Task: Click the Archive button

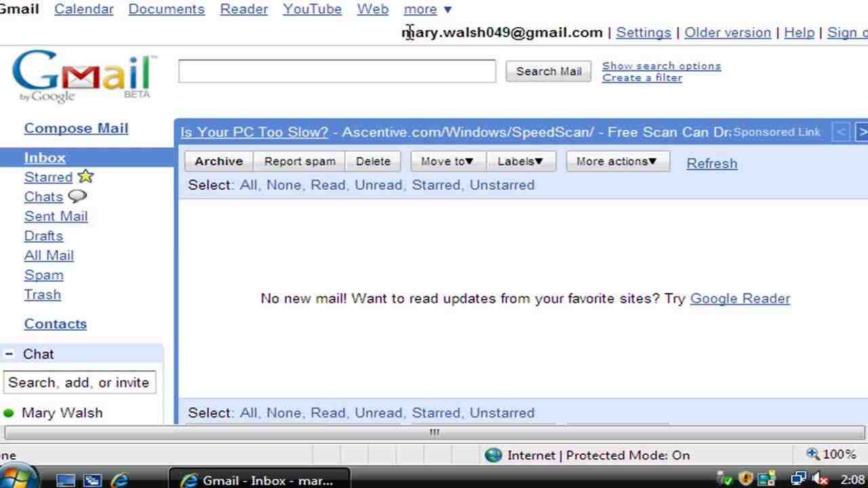Action: (x=218, y=161)
